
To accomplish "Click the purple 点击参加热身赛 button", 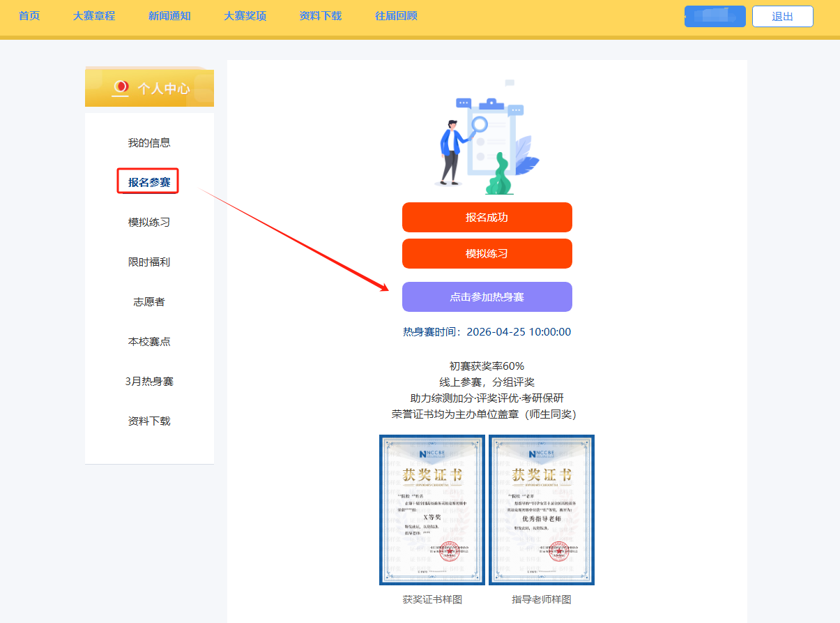I will tap(487, 297).
